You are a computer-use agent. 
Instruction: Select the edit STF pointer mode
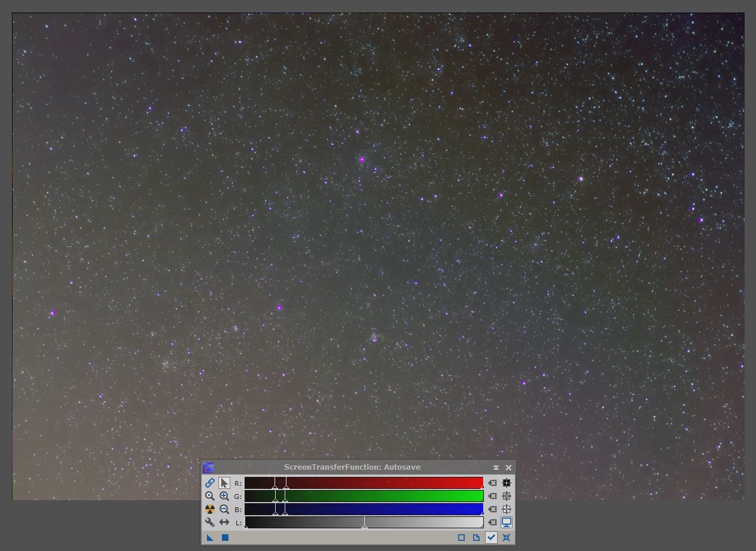click(224, 483)
